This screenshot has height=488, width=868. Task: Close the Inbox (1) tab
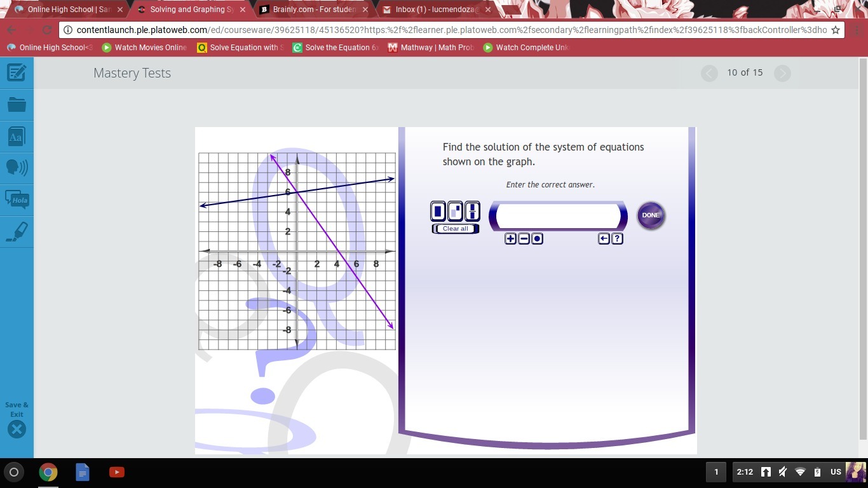488,10
